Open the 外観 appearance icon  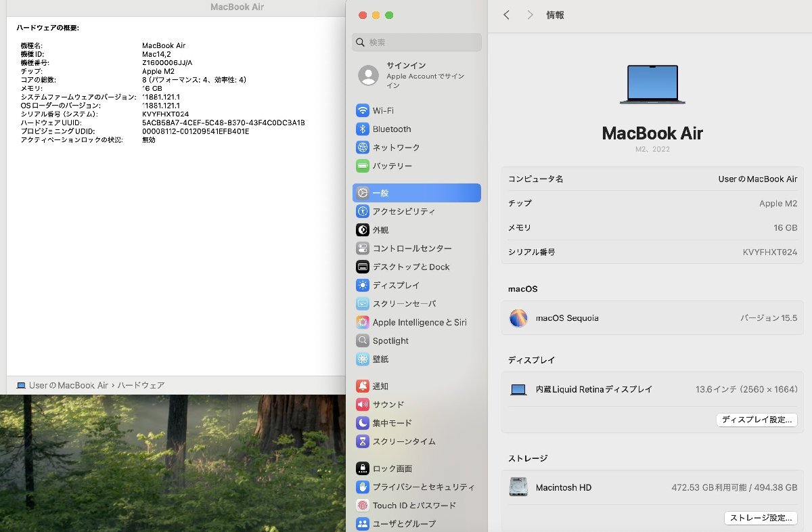pos(363,230)
